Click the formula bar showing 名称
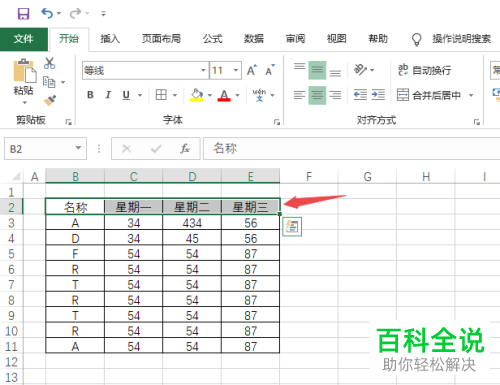 coord(351,149)
